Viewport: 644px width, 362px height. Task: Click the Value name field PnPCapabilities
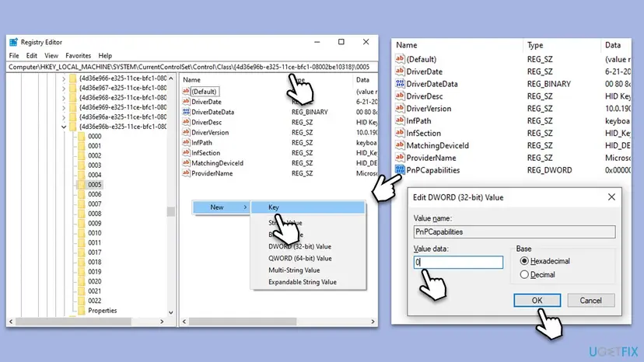click(x=514, y=232)
